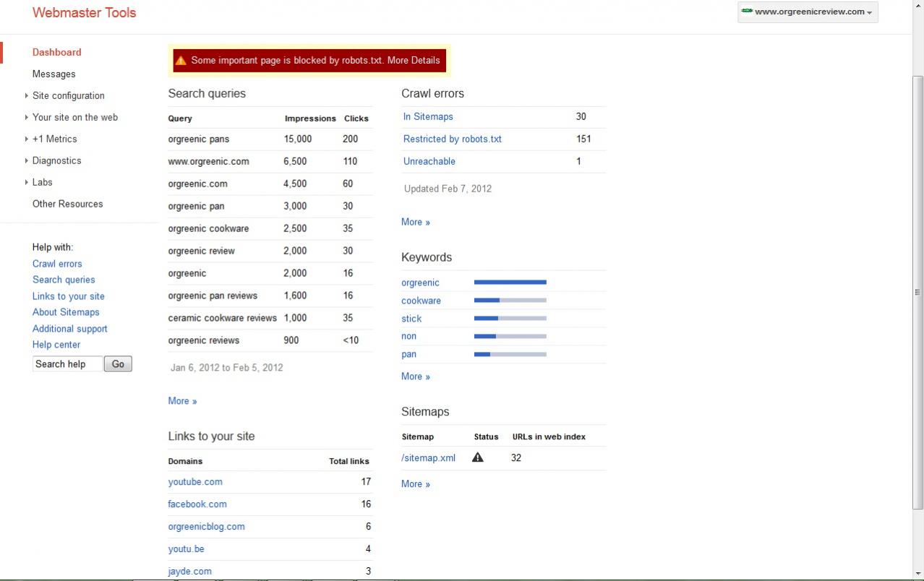
Task: Click the Impressions column header
Action: 310,119
